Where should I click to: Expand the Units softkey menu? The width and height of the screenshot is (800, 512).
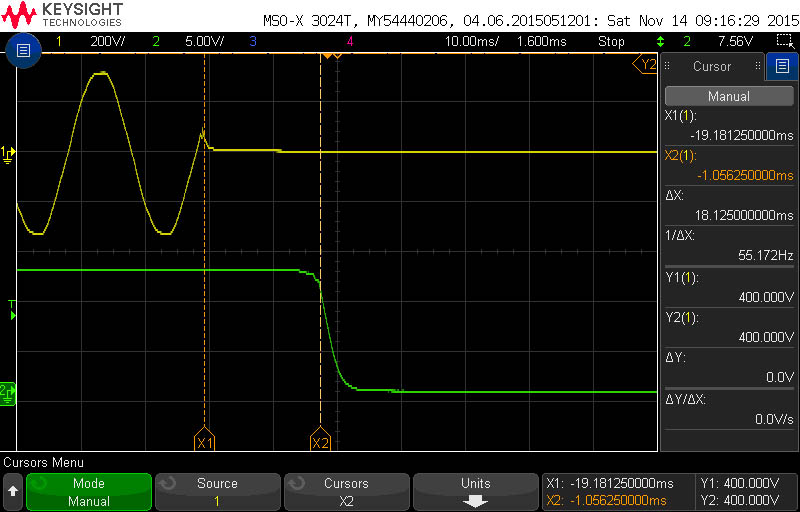[x=476, y=492]
